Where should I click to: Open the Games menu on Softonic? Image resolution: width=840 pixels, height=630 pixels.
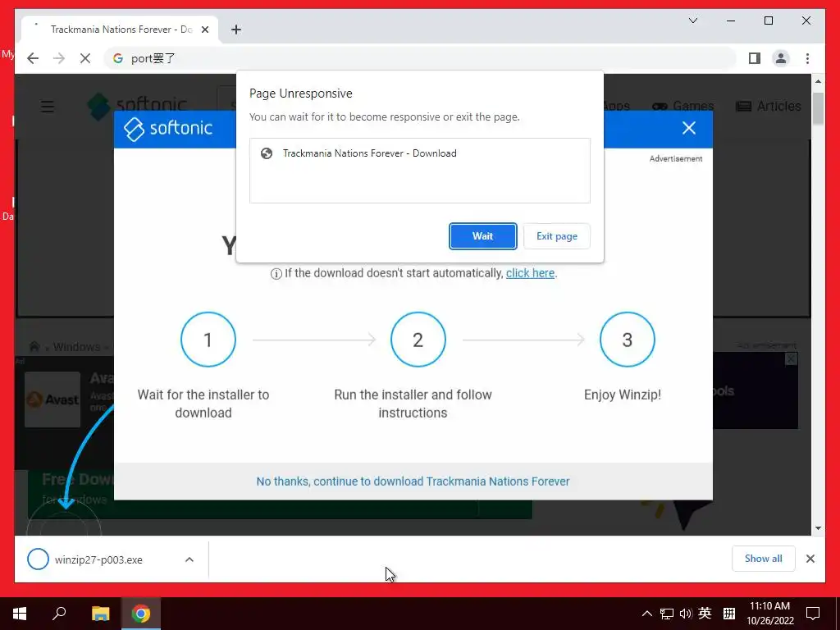[x=683, y=106]
